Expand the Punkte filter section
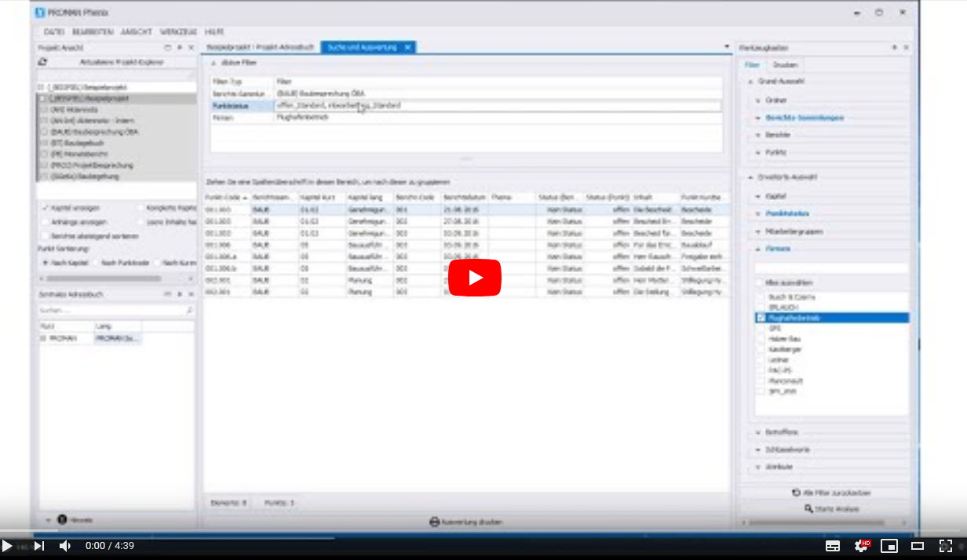The width and height of the screenshot is (967, 560). pos(758,152)
